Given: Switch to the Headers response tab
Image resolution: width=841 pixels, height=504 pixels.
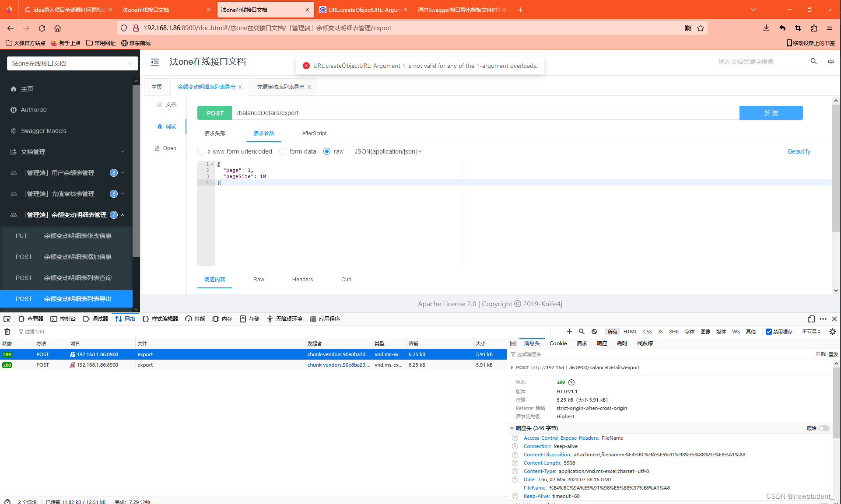Looking at the screenshot, I should tap(302, 280).
